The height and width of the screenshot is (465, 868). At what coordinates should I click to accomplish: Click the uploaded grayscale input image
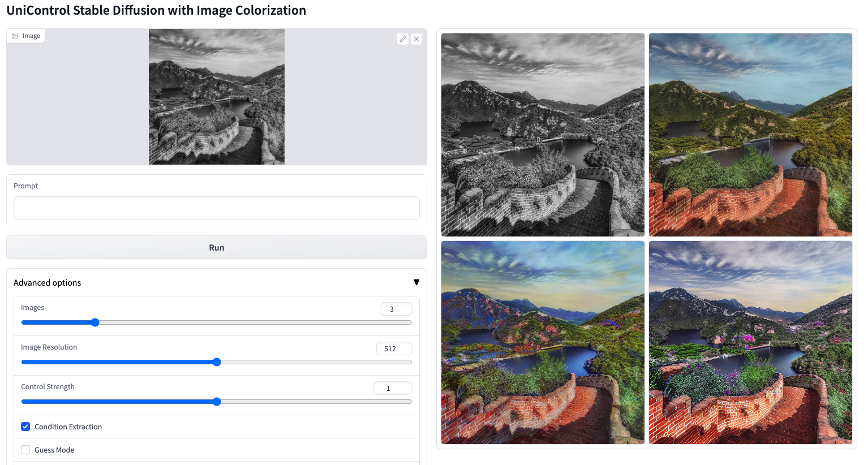click(x=217, y=97)
